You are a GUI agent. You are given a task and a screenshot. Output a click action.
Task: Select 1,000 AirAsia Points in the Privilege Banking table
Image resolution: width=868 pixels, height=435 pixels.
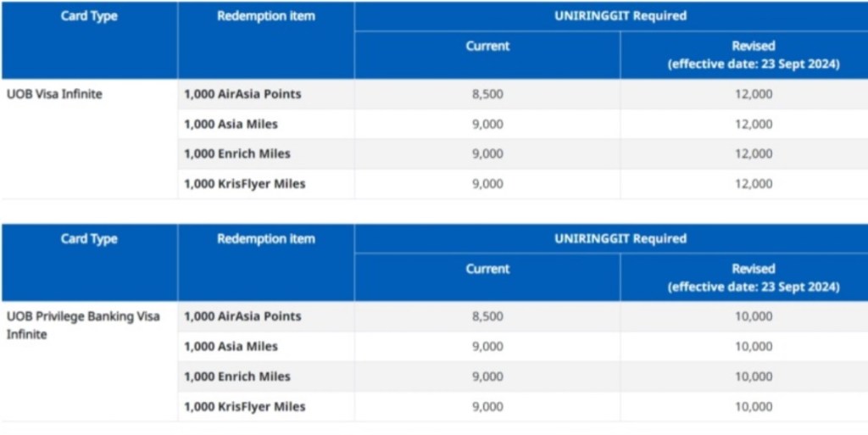[242, 316]
